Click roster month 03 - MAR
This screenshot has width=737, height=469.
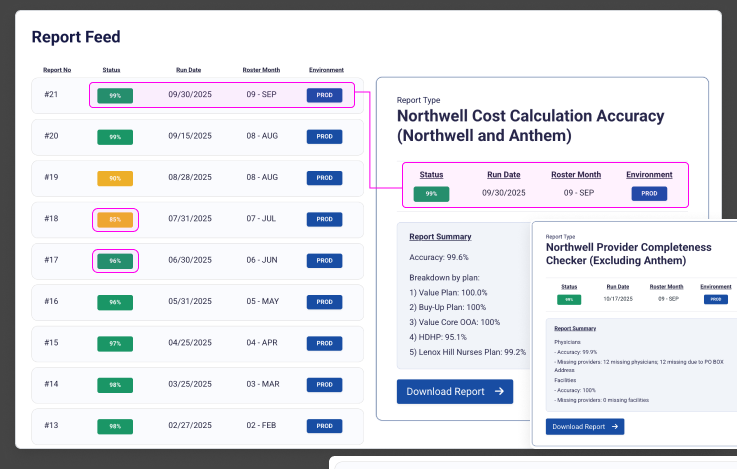[263, 384]
